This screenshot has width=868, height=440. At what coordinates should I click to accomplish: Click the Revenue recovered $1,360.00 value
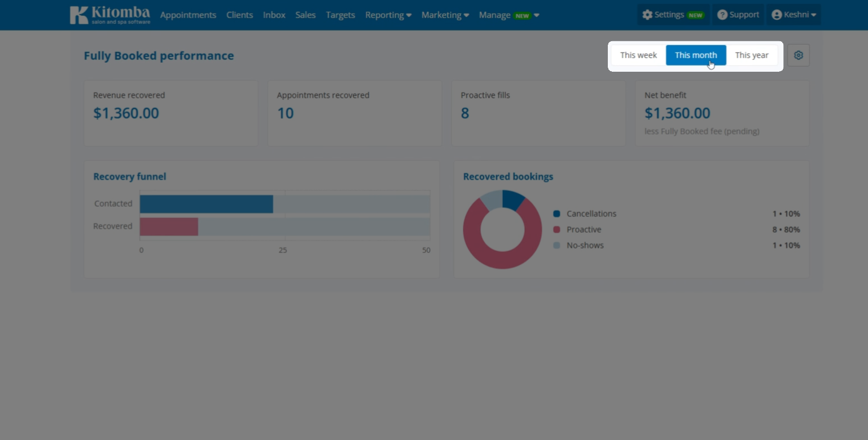[x=126, y=114]
